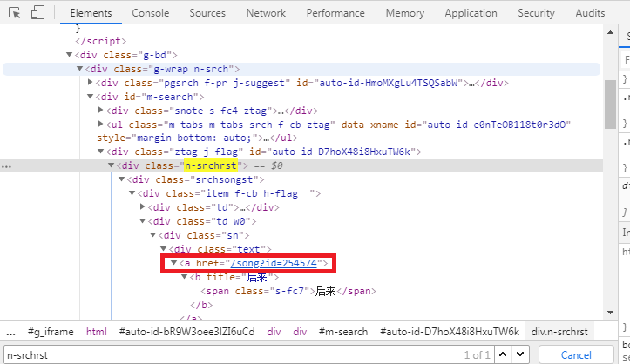
Task: Expand the pgsrch f-pr j-suggest div
Action: pos(91,83)
